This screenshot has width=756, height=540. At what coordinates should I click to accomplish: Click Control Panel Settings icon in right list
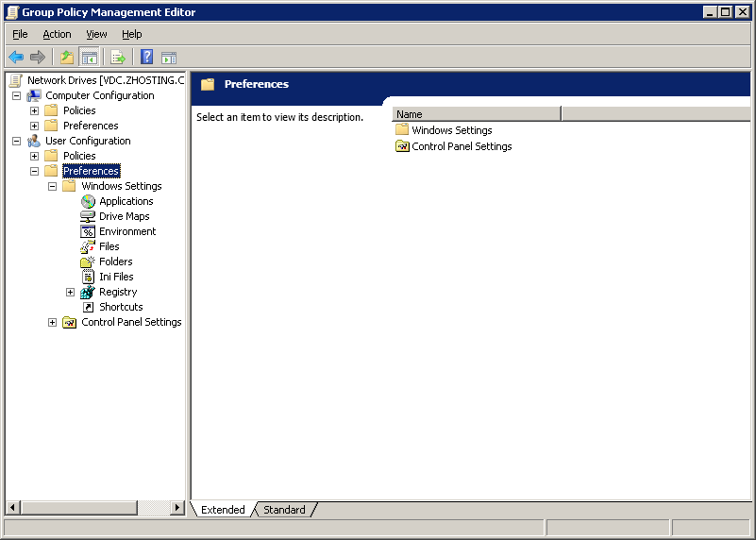(402, 146)
